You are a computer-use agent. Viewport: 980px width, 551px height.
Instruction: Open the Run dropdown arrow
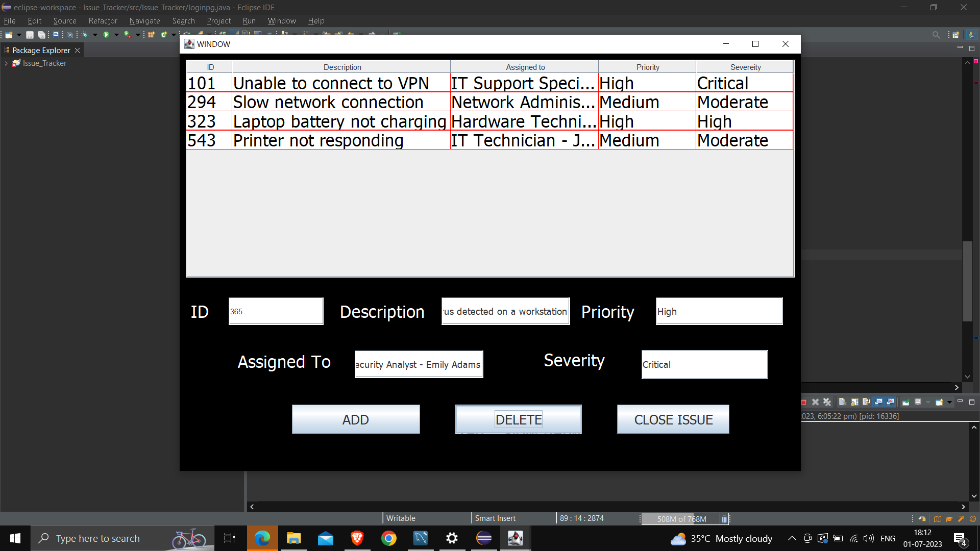coord(117,34)
